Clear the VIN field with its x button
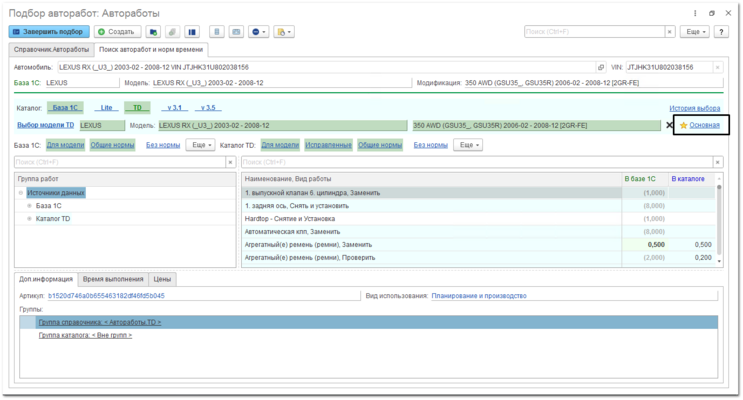This screenshot has height=400, width=743. pos(717,67)
